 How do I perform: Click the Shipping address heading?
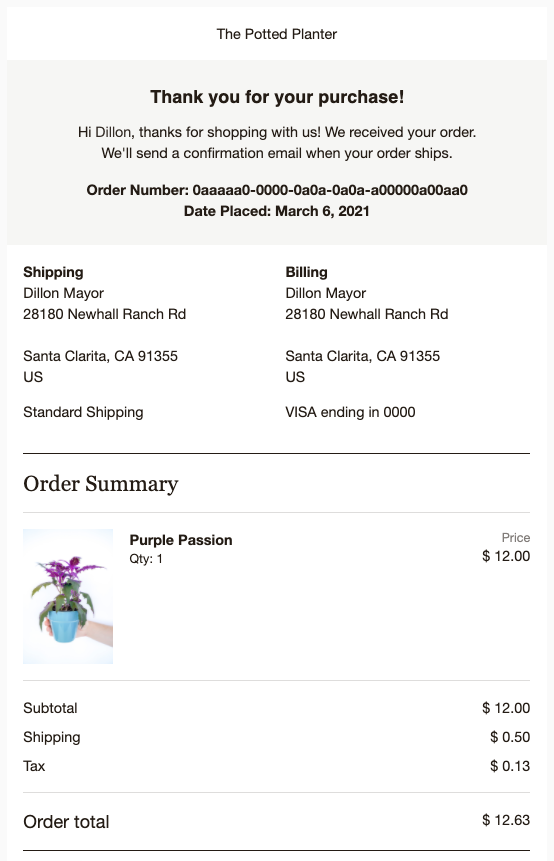(53, 272)
